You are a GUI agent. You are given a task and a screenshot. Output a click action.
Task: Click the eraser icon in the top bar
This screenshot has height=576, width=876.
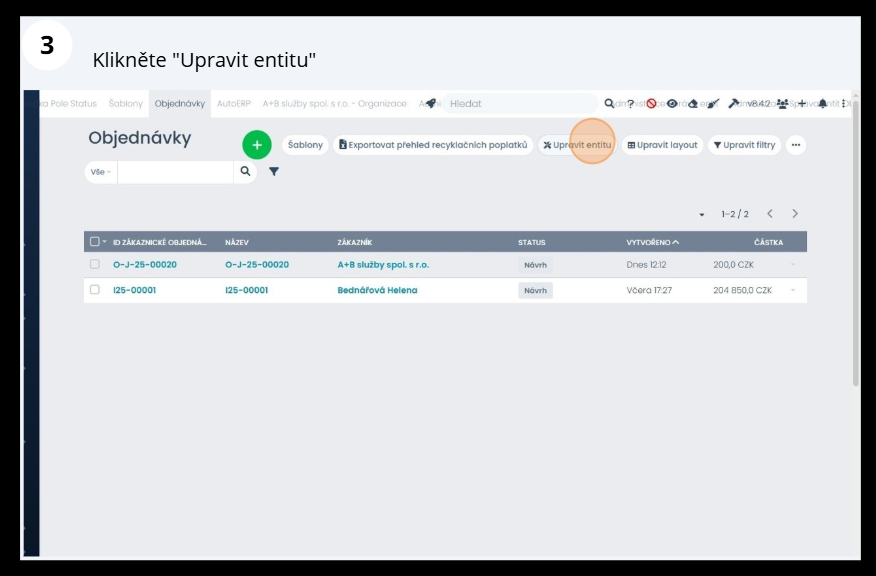[693, 103]
